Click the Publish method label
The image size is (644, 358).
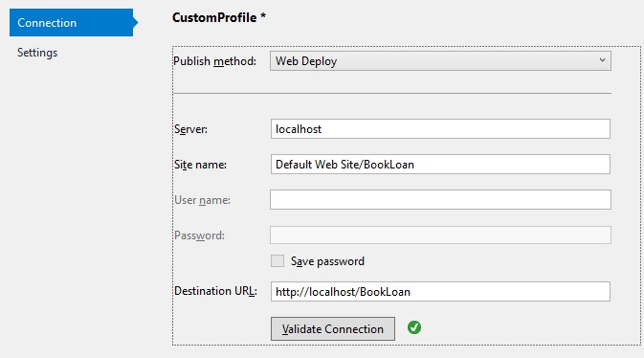(214, 61)
